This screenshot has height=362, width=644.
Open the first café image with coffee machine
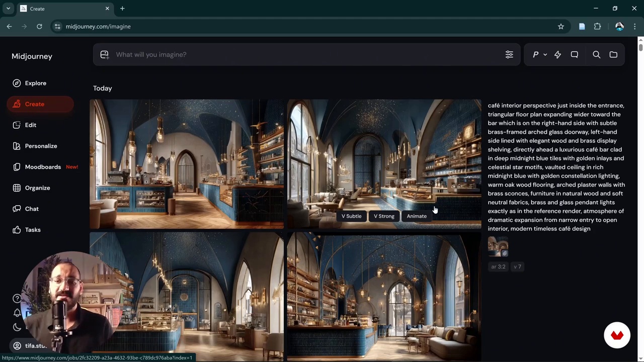pos(187,164)
